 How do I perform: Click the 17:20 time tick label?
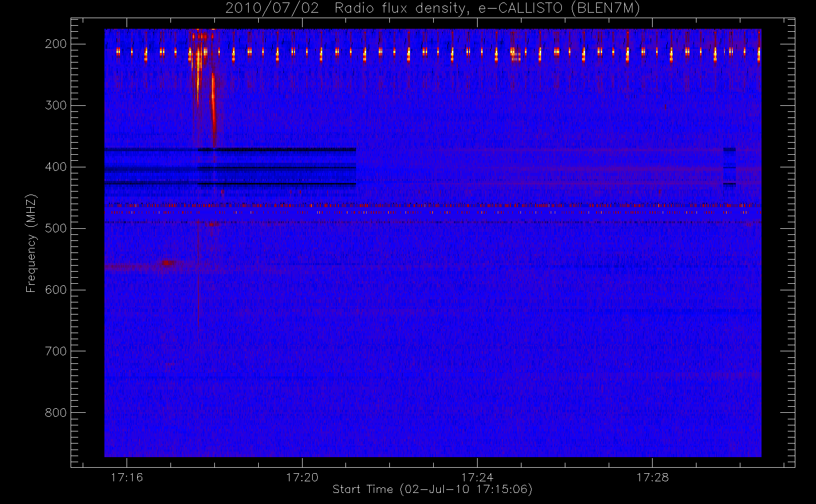point(302,477)
